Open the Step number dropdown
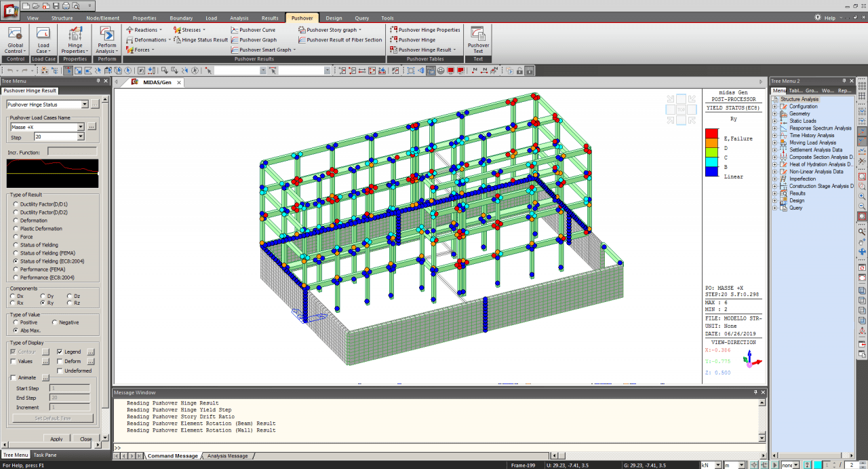868x469 pixels. 81,137
